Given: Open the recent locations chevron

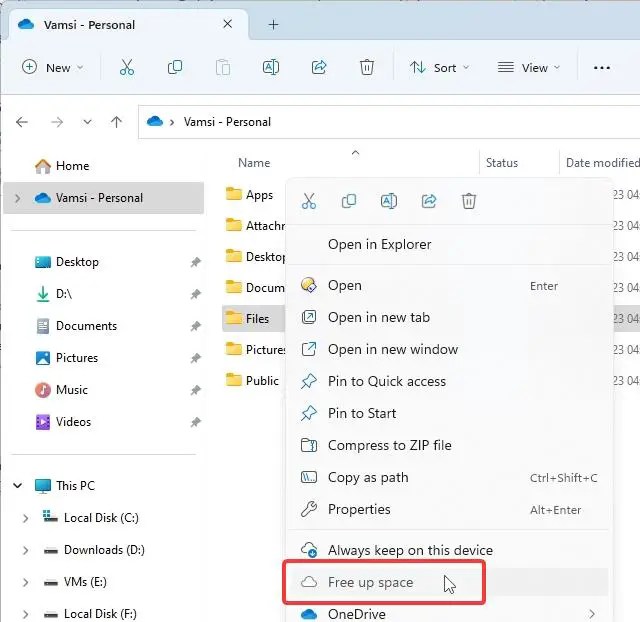Looking at the screenshot, I should coord(87,122).
